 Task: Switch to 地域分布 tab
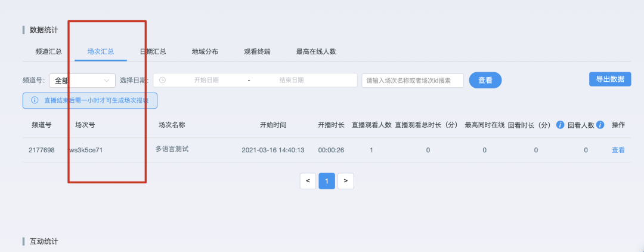click(x=205, y=51)
